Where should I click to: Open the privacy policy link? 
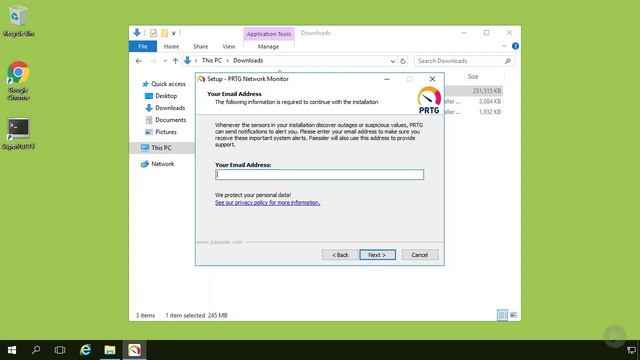[x=267, y=202]
